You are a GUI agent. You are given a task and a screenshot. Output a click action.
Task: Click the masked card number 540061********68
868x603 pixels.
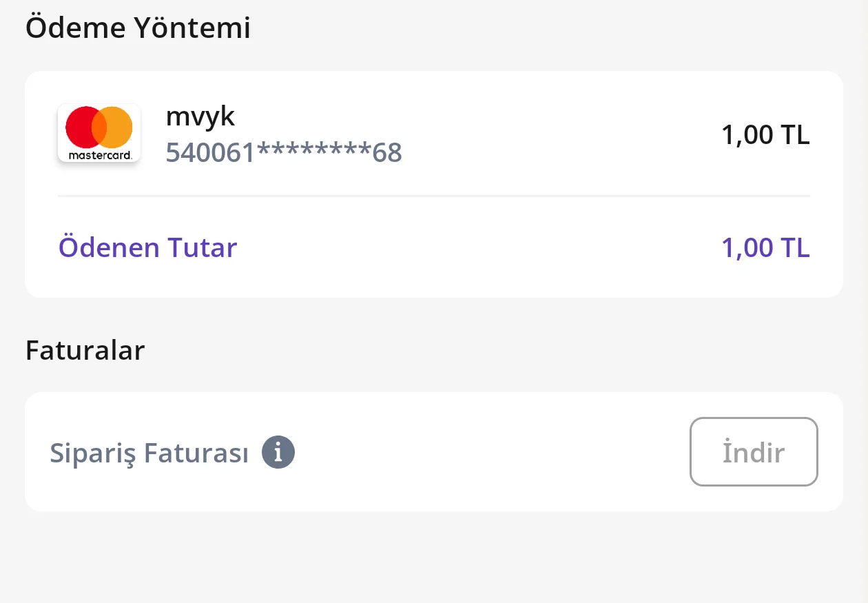pyautogui.click(x=284, y=152)
